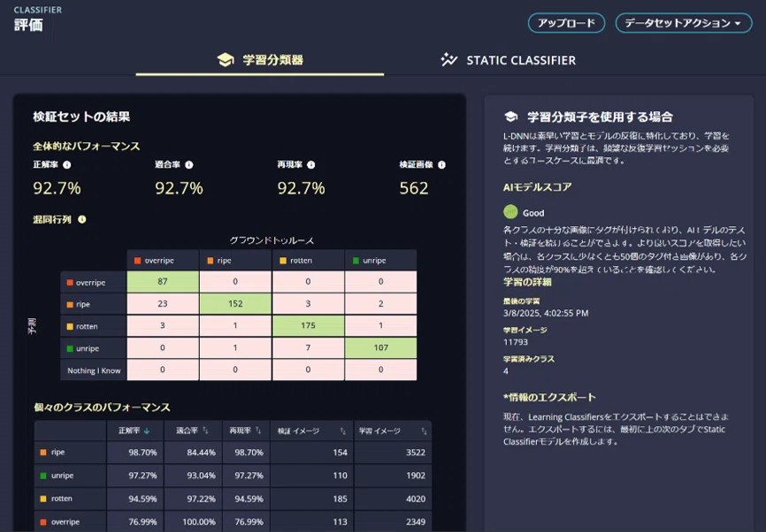Click the info icon next to 検証画像
This screenshot has width=766, height=532.
441,165
